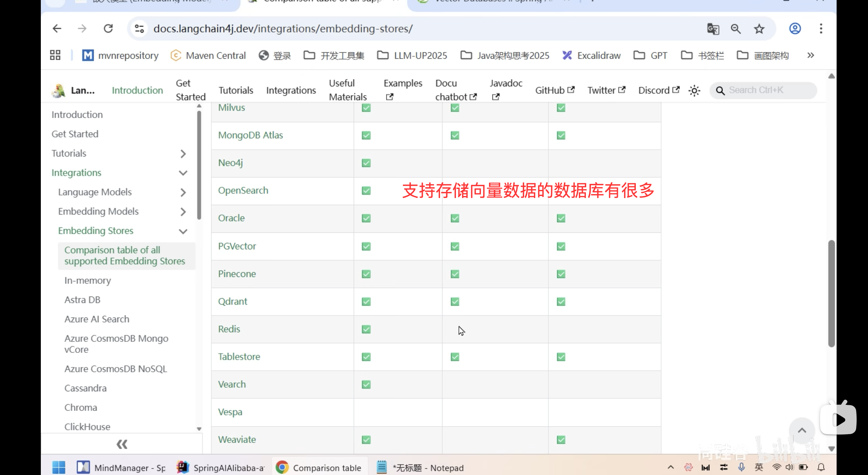Viewport: 868px width, 475px height.
Task: Reload the current page
Action: [x=108, y=29]
